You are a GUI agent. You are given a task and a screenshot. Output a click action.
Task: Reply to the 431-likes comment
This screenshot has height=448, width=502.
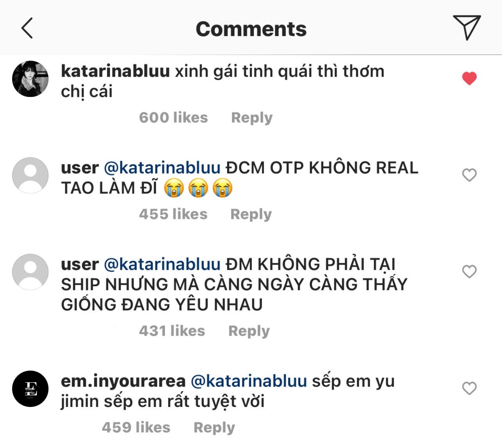click(x=249, y=331)
